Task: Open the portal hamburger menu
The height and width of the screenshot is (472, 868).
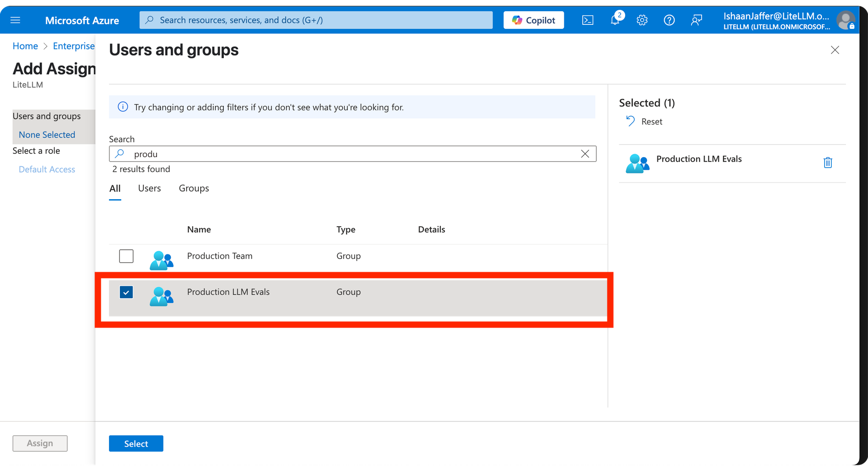Action: (15, 20)
